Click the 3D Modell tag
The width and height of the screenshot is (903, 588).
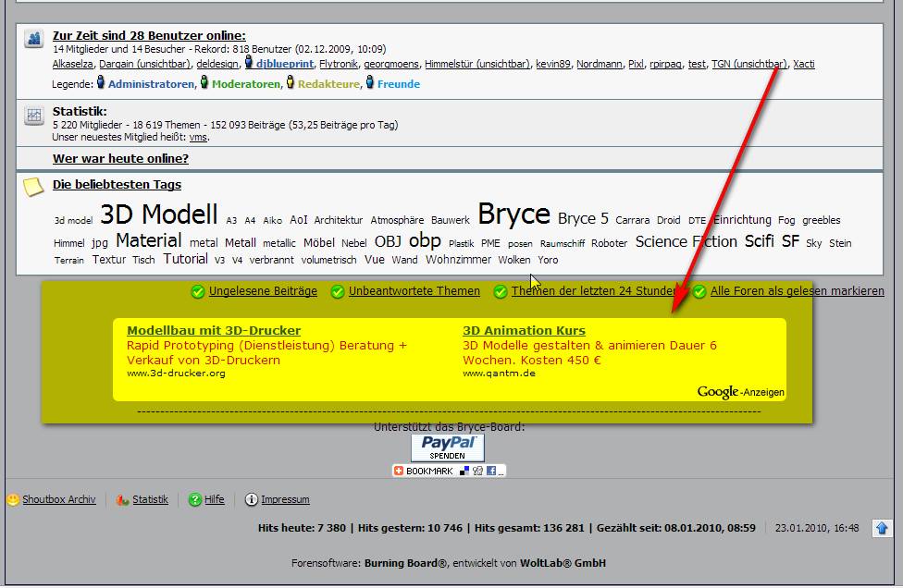pos(159,214)
